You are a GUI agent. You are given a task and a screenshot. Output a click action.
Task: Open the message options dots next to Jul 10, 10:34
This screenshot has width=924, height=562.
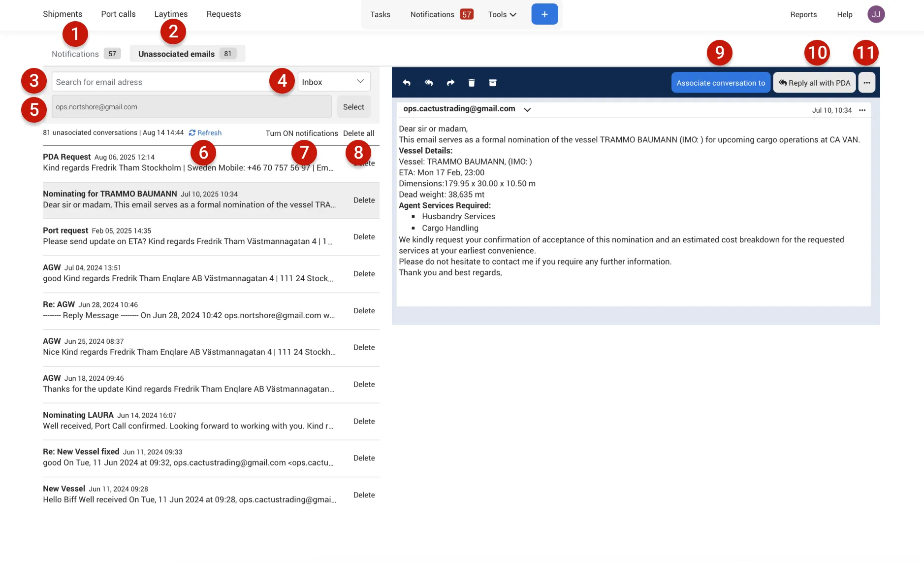click(x=862, y=110)
